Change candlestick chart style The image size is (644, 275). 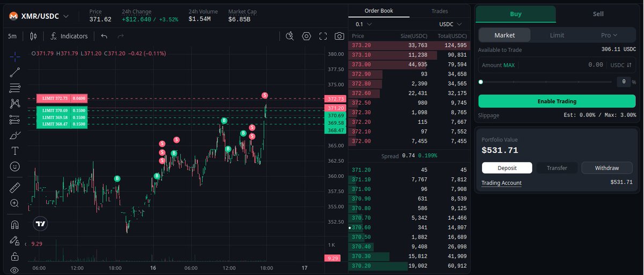pyautogui.click(x=33, y=36)
